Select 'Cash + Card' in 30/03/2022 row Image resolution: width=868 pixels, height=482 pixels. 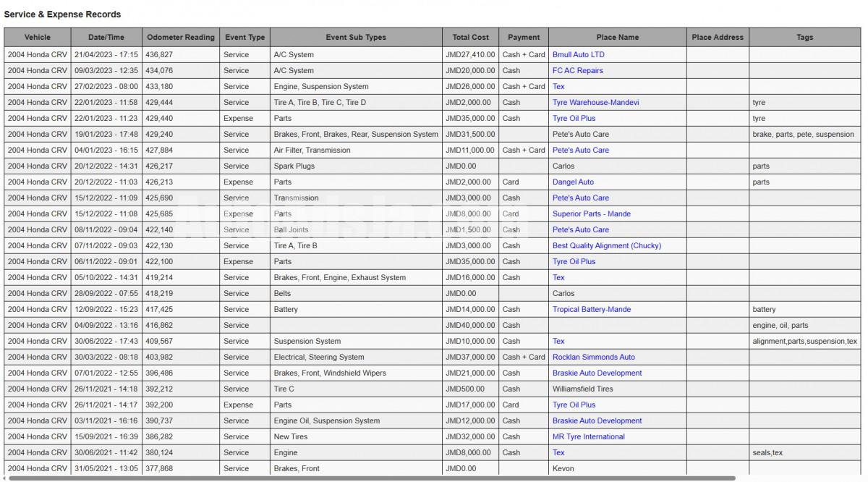[524, 357]
